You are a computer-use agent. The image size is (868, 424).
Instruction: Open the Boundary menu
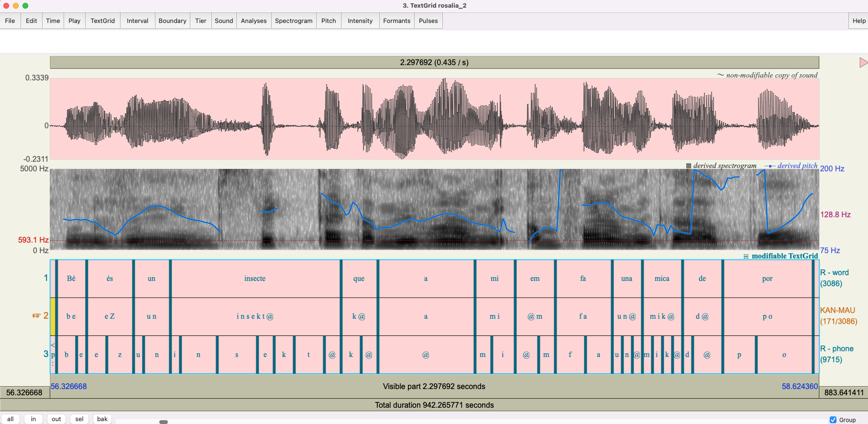[x=172, y=21]
